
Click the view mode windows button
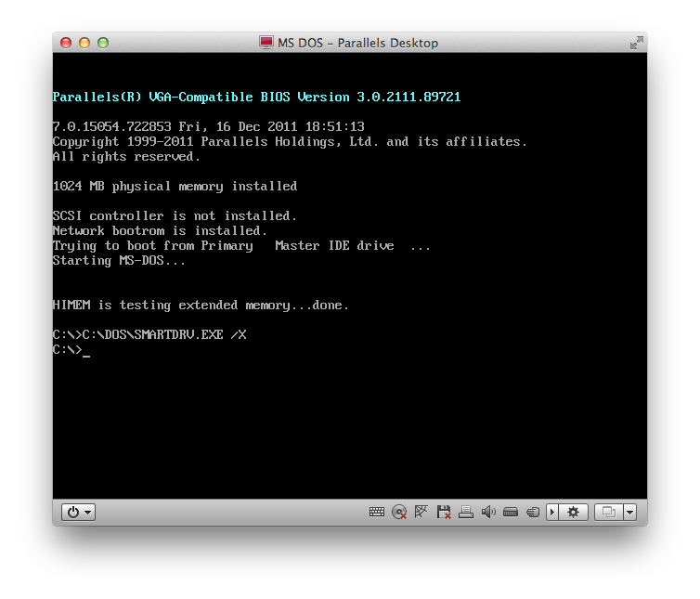click(x=609, y=512)
